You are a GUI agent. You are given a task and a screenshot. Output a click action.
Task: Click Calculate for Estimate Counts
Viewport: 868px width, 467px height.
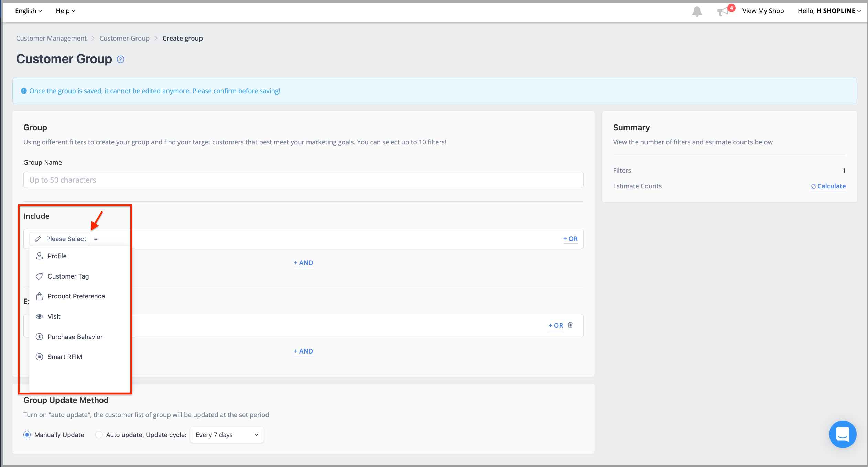pyautogui.click(x=828, y=186)
